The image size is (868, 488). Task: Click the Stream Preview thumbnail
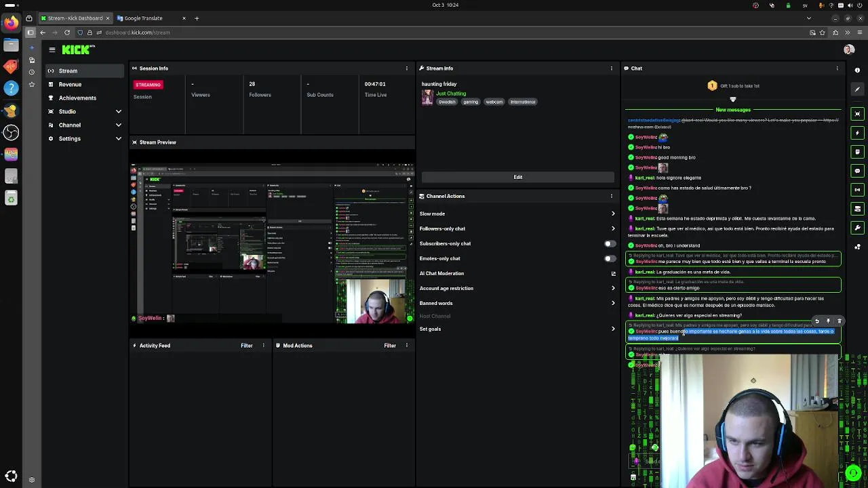pyautogui.click(x=273, y=243)
